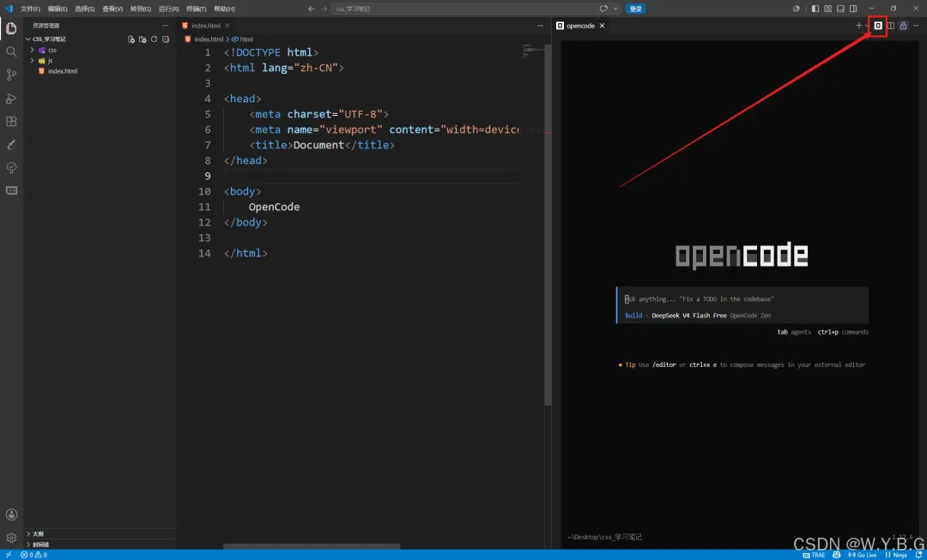927x560 pixels.
Task: Refresh the explorer file tree
Action: 154,39
